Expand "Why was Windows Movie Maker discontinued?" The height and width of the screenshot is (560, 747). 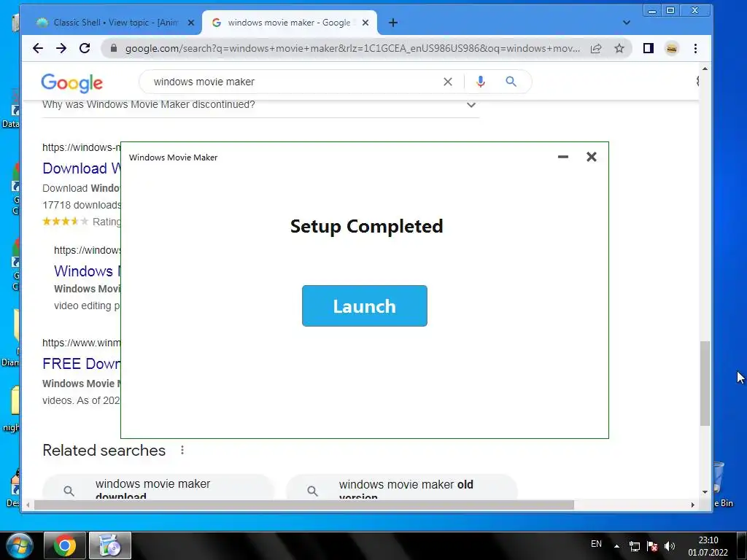tap(260, 105)
